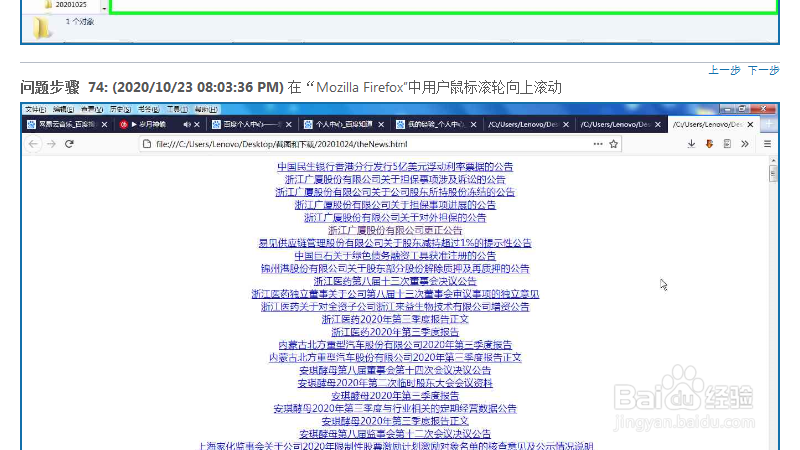Viewport: 800px width, 450px height.
Task: Open the 文件(F) menu
Action: 35,109
